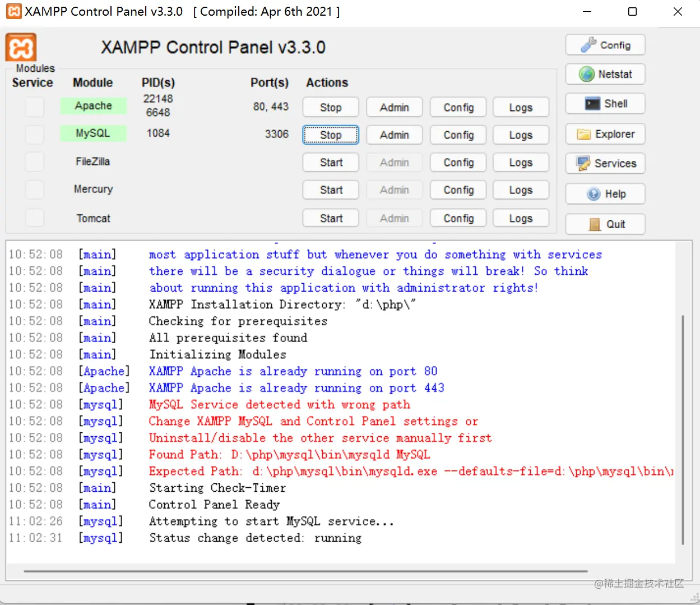Click the XAMPP title bar app icon
Screen dimensions: 700x605
pos(13,12)
